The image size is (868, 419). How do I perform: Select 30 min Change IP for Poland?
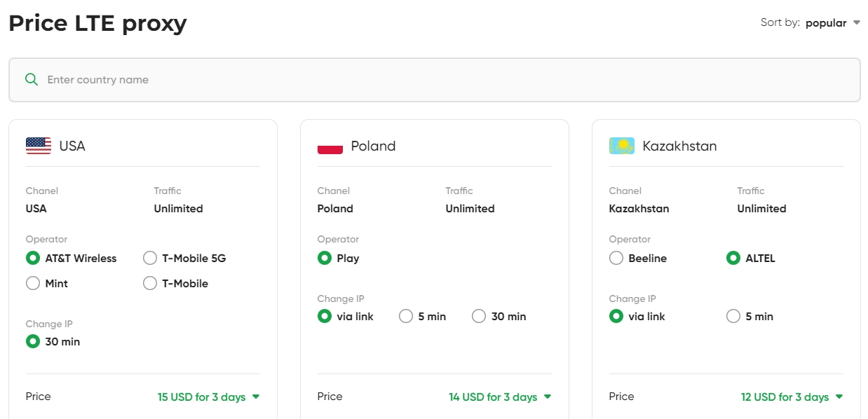point(499,316)
